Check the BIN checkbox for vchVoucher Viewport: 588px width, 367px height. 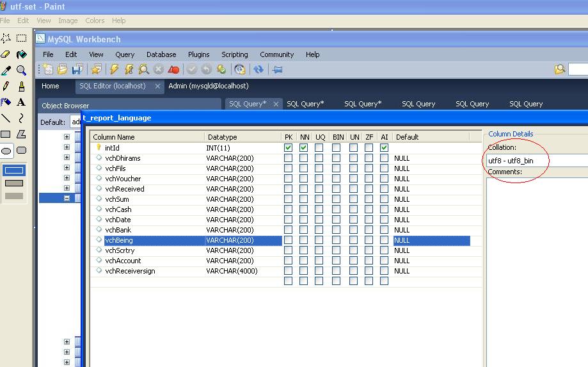[336, 179]
